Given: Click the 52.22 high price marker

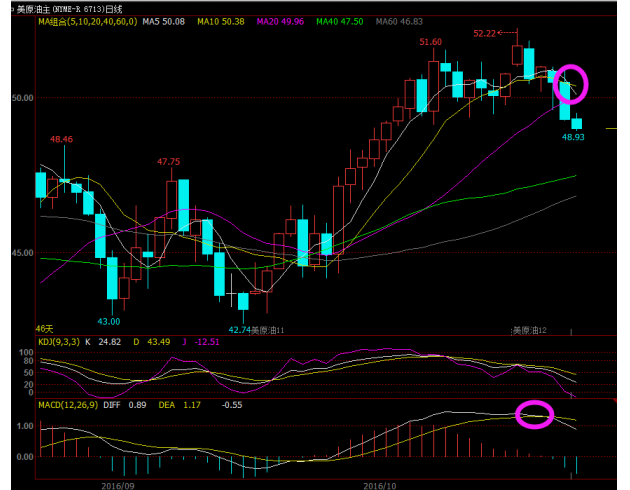Looking at the screenshot, I should [485, 34].
